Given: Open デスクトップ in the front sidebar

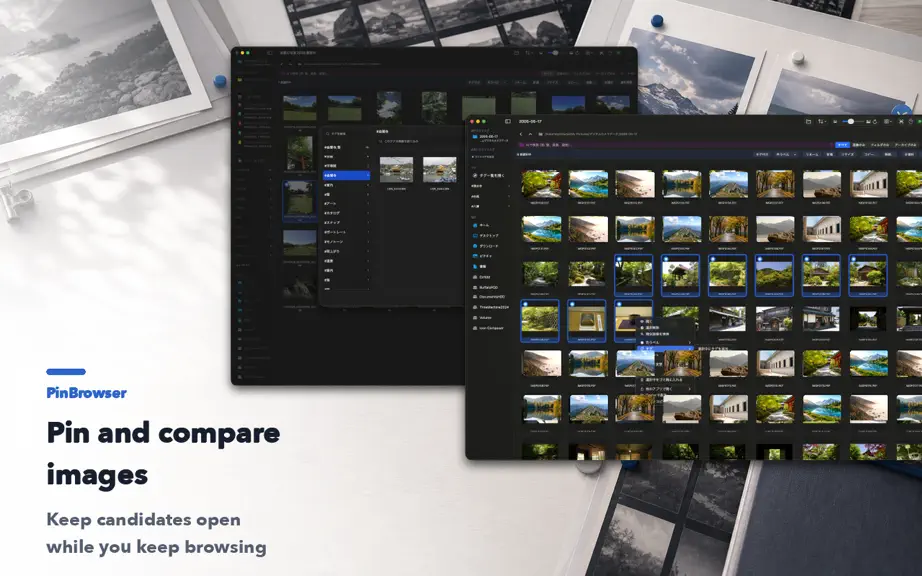Looking at the screenshot, I should click(x=486, y=236).
